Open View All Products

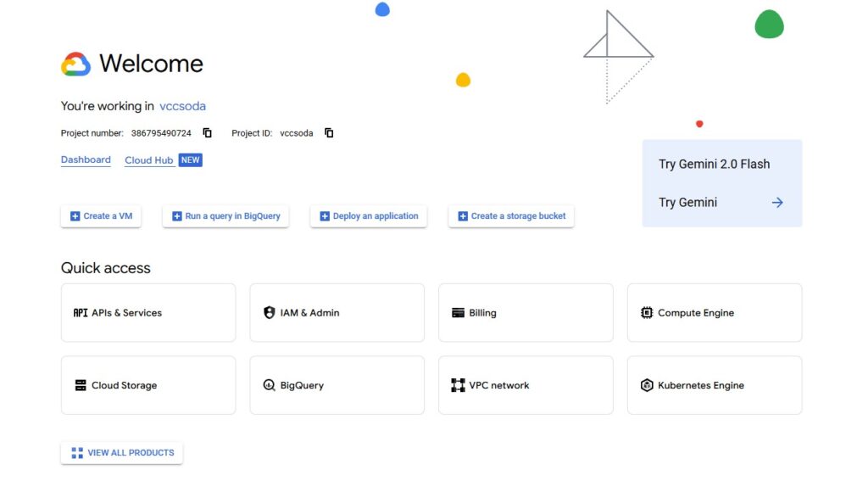pos(122,453)
